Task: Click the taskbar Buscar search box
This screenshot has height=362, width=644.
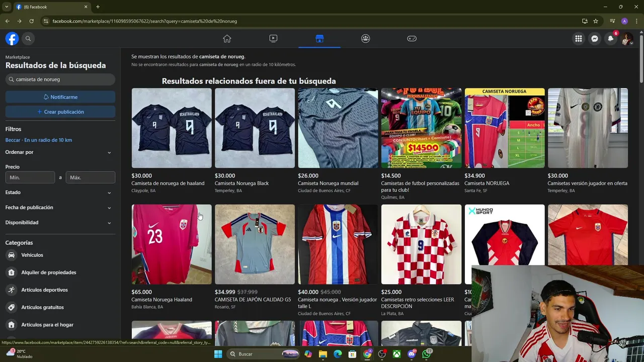Action: [264, 354]
